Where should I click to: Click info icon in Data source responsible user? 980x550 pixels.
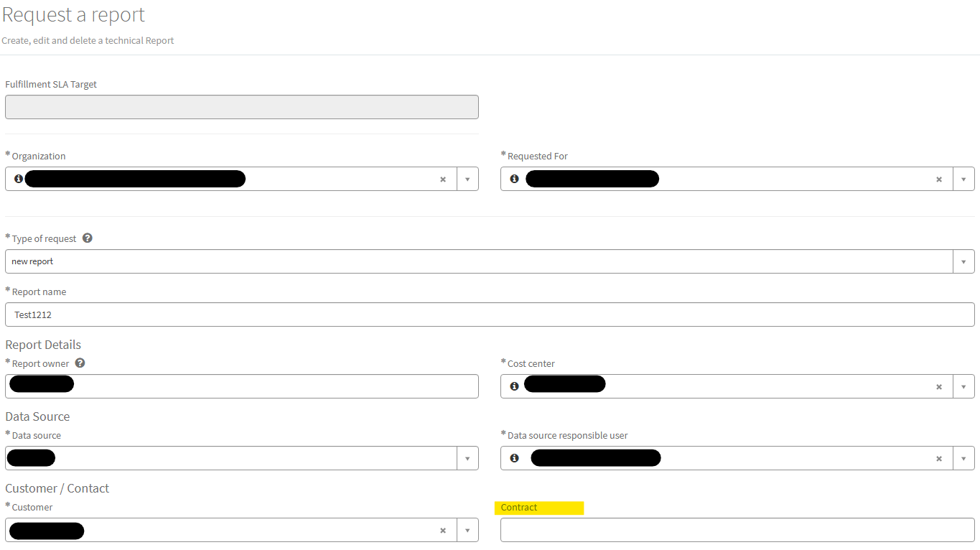[514, 458]
